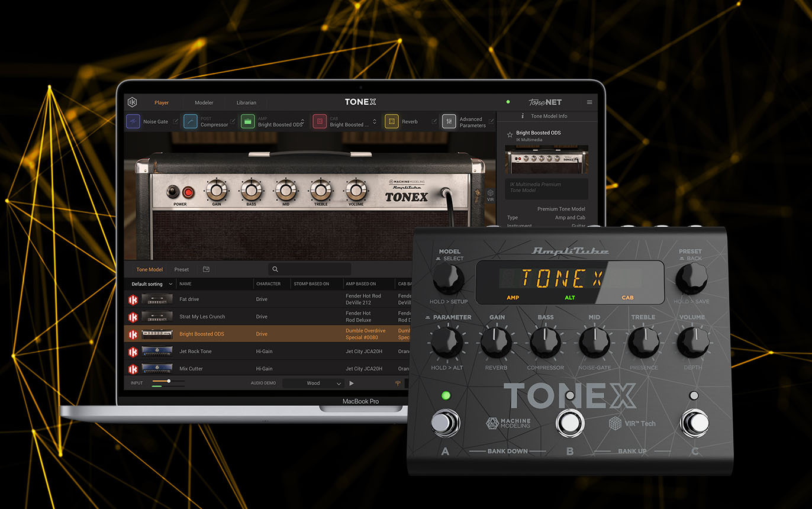The image size is (812, 509).
Task: Click the Noise Gate module icon
Action: (133, 121)
